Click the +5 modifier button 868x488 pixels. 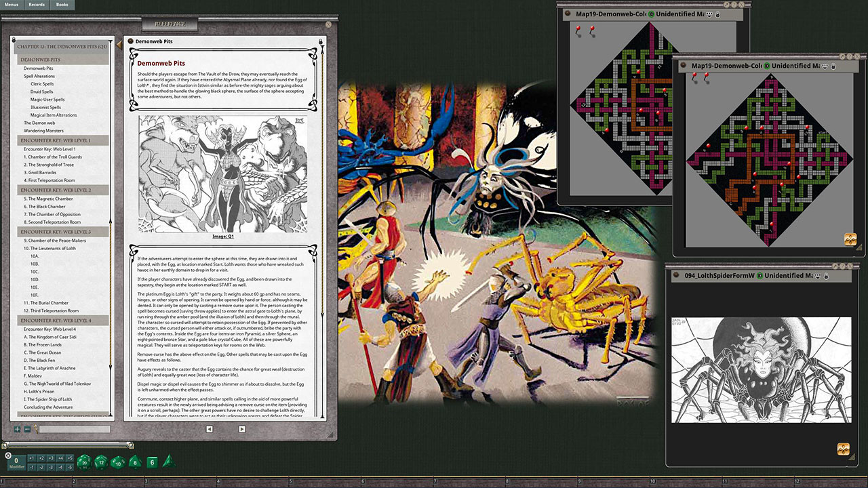(x=69, y=458)
